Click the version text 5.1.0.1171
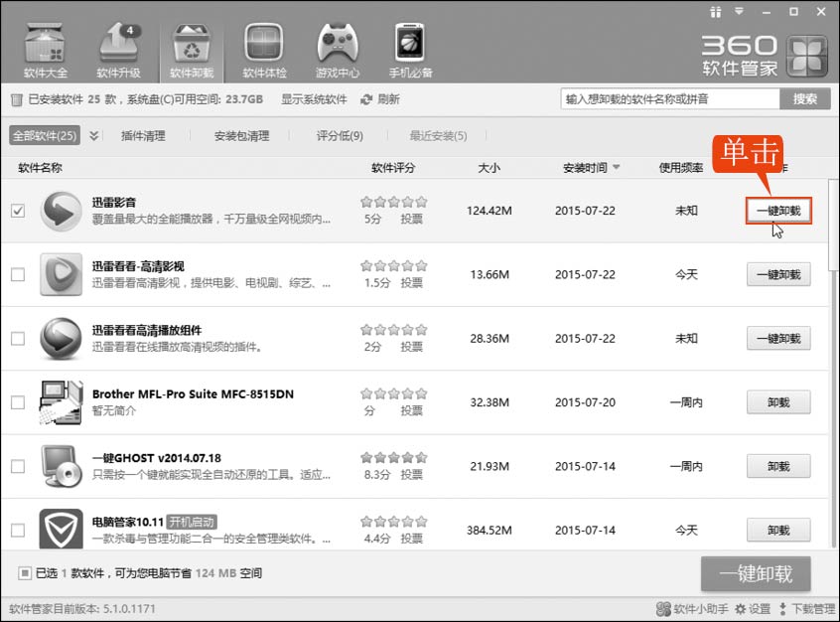Image resolution: width=840 pixels, height=622 pixels. point(129,609)
